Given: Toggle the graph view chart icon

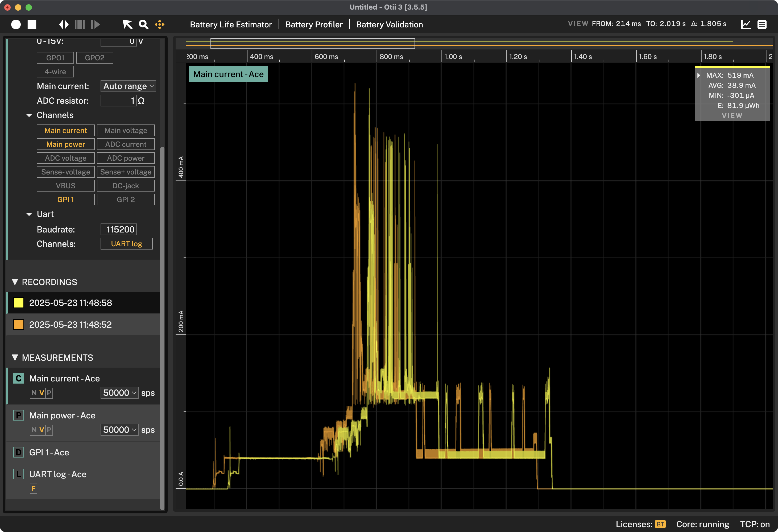Looking at the screenshot, I should (x=746, y=24).
